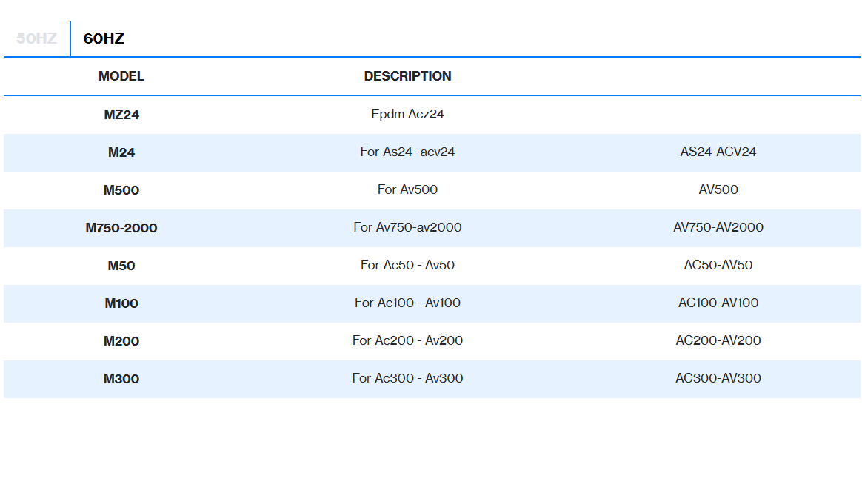Select the MZ24 model name
The width and height of the screenshot is (862, 504).
point(121,115)
